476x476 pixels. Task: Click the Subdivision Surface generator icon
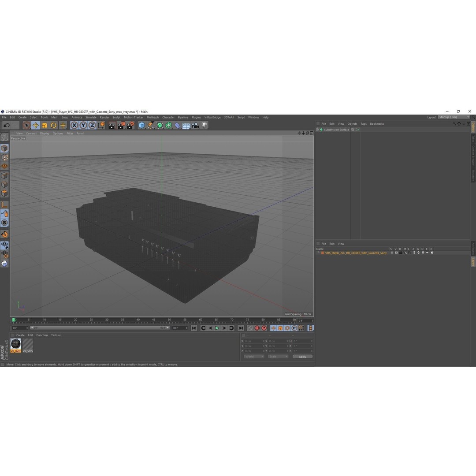pyautogui.click(x=160, y=125)
